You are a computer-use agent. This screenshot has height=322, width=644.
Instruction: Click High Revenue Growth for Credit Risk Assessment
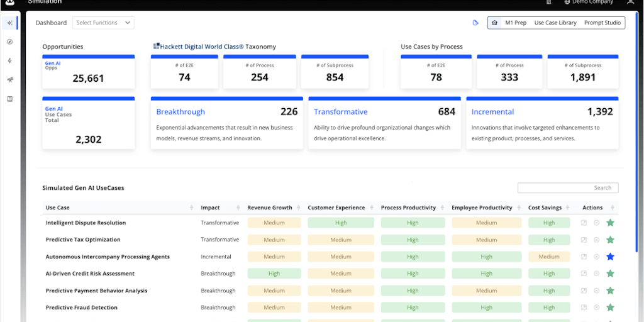tap(274, 274)
